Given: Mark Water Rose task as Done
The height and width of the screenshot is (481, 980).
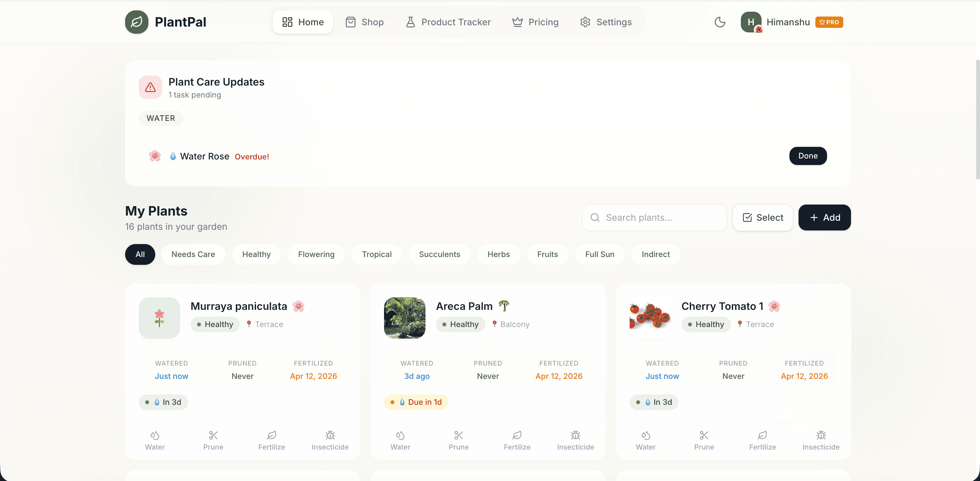Looking at the screenshot, I should coord(808,156).
